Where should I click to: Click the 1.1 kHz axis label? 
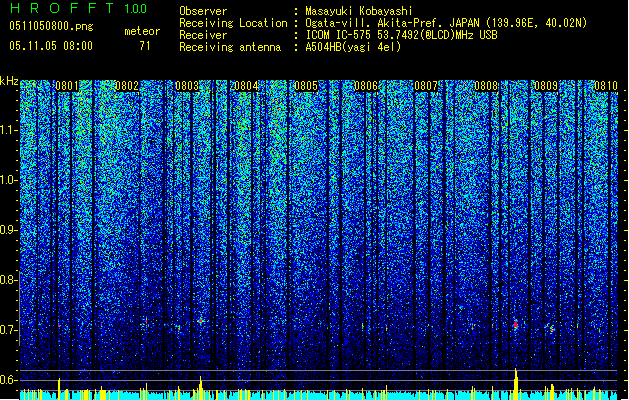(9, 130)
